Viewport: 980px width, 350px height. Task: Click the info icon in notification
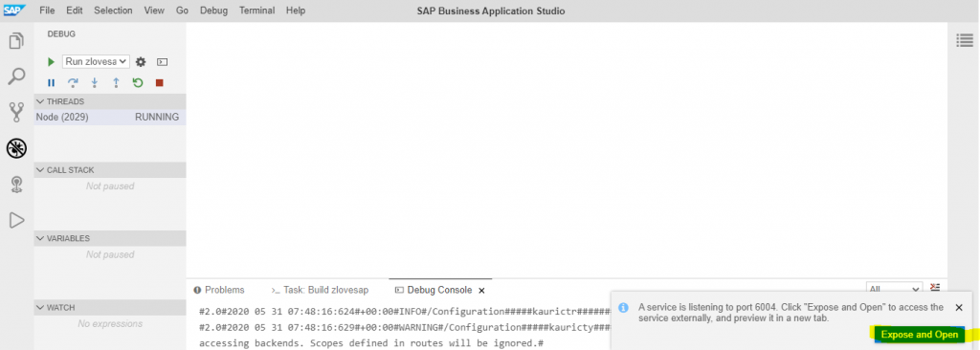click(623, 308)
